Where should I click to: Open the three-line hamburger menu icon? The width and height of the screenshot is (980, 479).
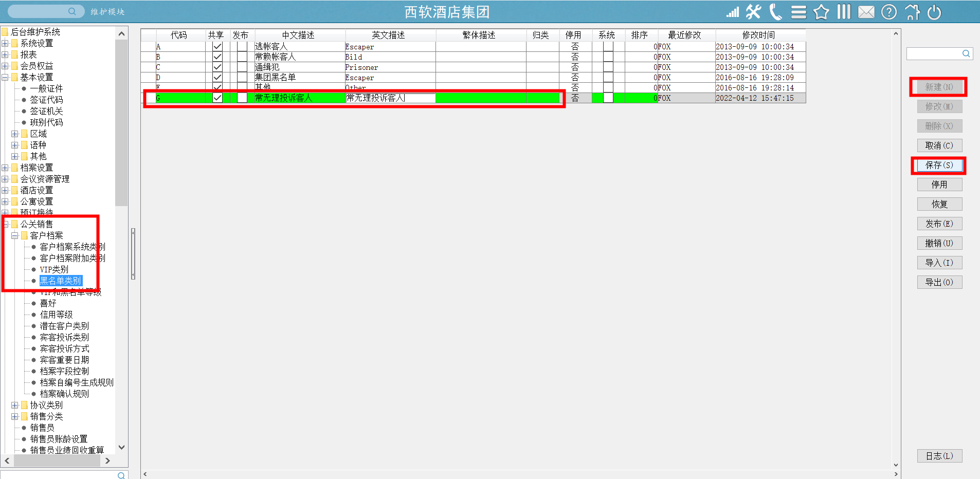click(798, 12)
